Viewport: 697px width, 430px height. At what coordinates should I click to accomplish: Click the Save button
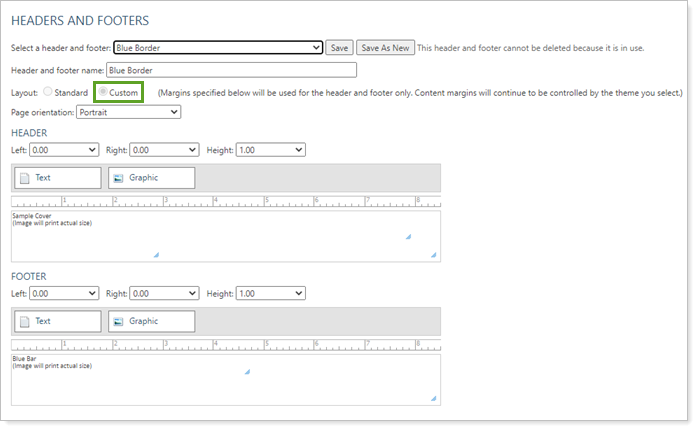tap(340, 47)
